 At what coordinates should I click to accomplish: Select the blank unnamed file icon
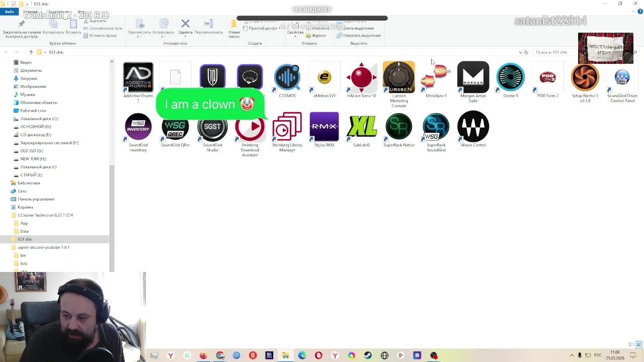point(175,76)
